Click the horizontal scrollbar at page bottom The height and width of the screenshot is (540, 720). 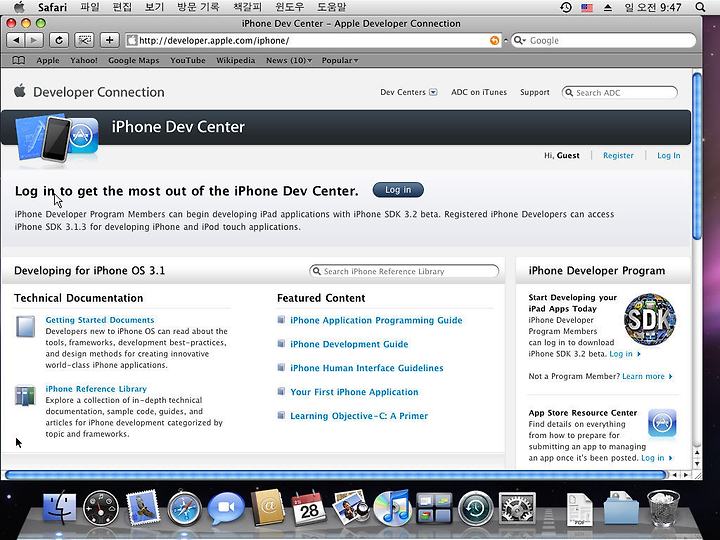point(335,475)
